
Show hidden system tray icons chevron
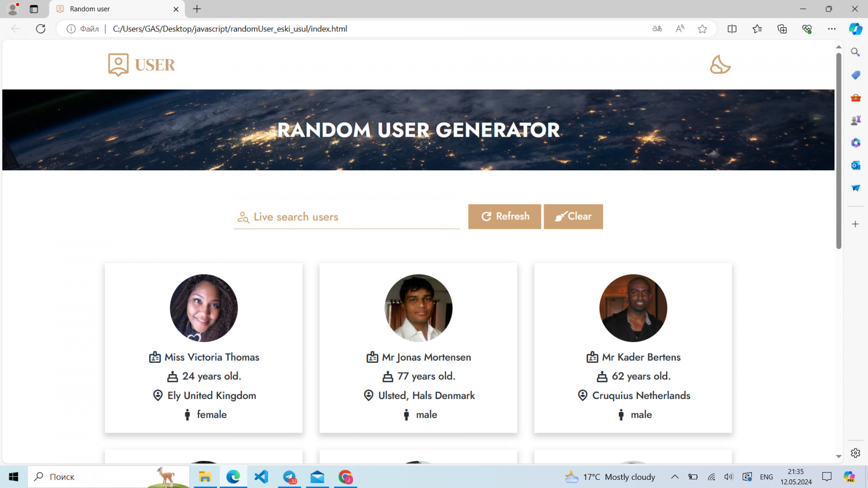coord(674,477)
